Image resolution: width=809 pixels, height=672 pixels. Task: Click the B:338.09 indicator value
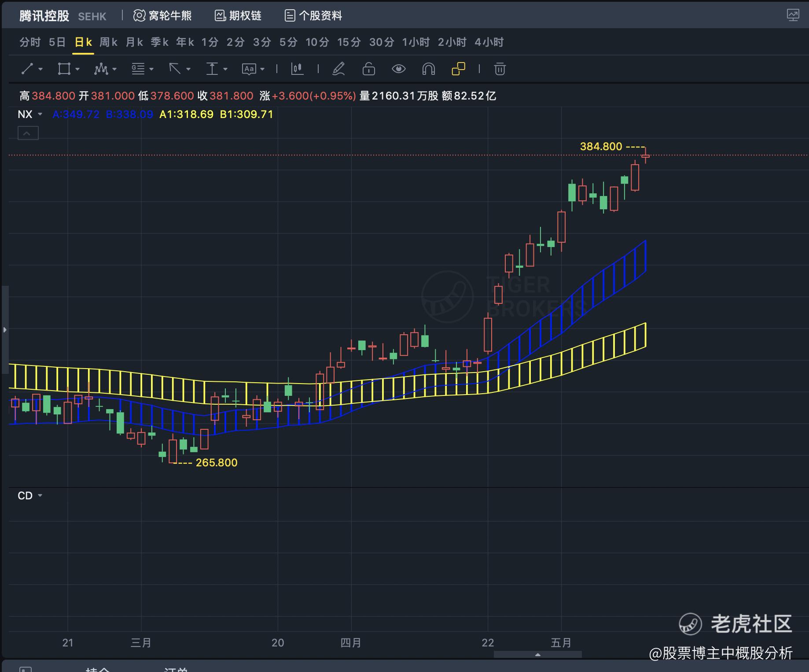(x=129, y=114)
